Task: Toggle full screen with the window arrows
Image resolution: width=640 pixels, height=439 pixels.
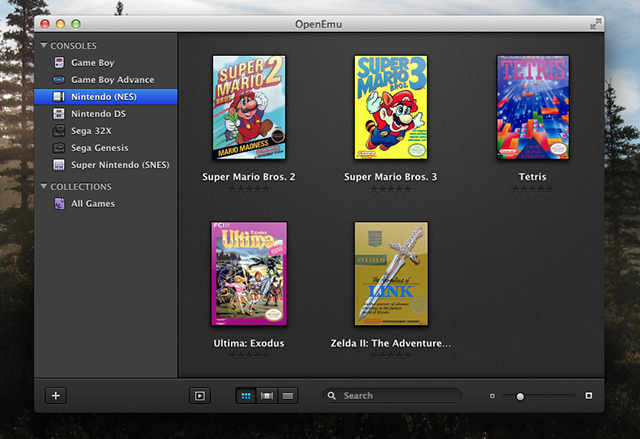Action: [596, 24]
